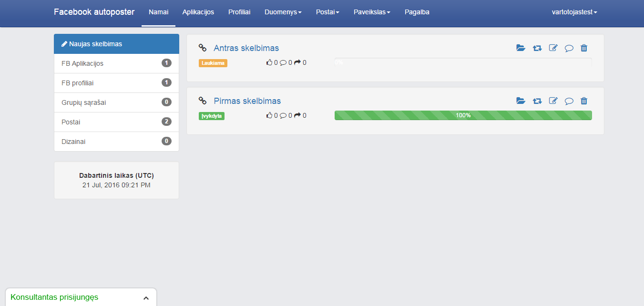
Task: Delete Antras skelbimas with trash icon
Action: [584, 48]
